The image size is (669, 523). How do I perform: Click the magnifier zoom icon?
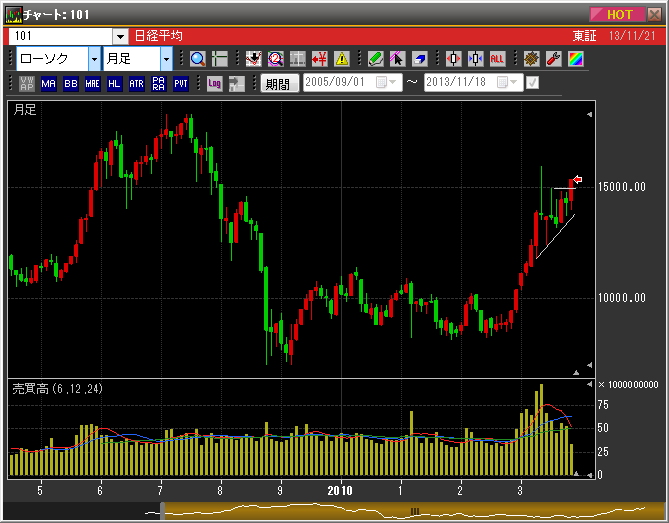click(x=197, y=59)
